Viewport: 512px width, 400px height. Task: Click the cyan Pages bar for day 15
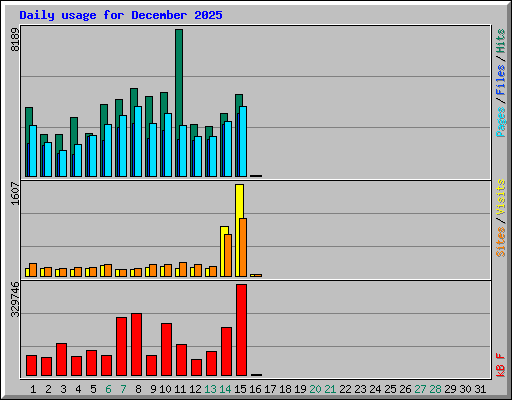click(243, 141)
